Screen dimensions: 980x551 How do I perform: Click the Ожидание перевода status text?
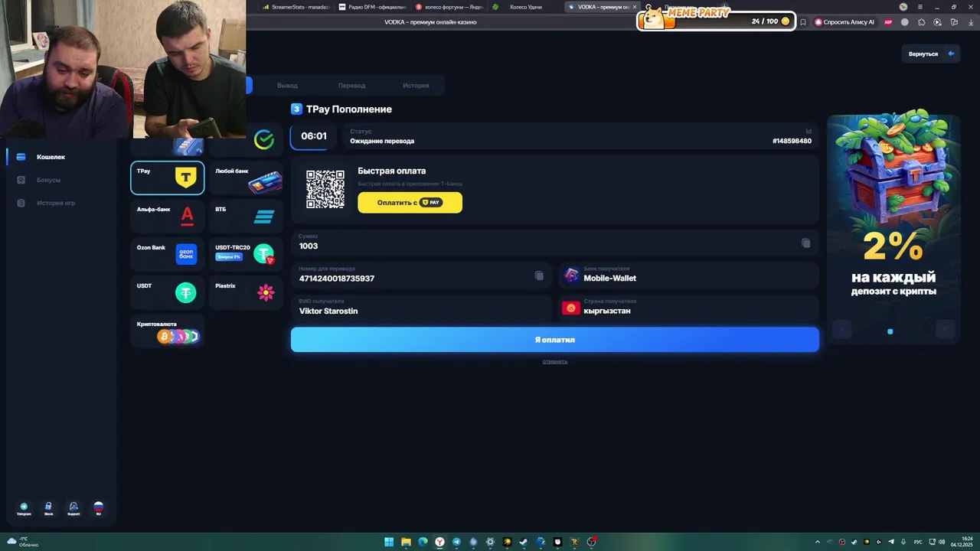(382, 141)
